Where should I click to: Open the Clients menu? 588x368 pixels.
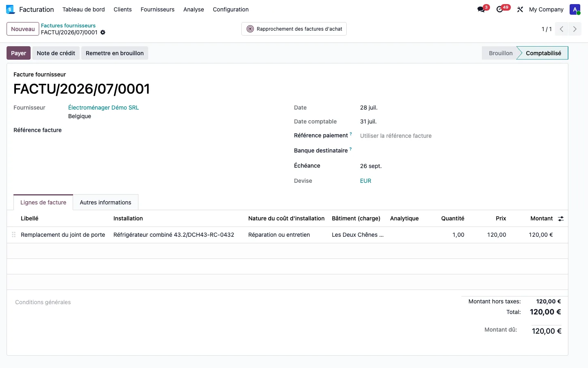(x=122, y=9)
